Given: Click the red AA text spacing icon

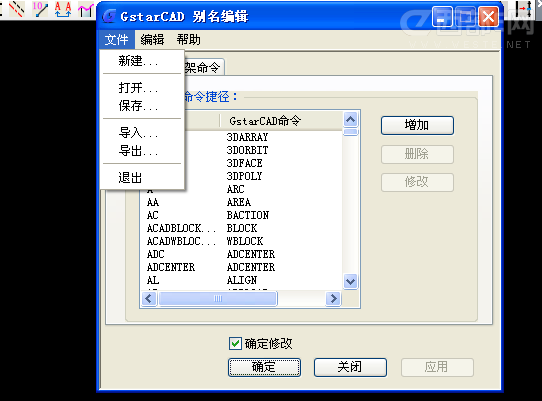Looking at the screenshot, I should 63,9.
